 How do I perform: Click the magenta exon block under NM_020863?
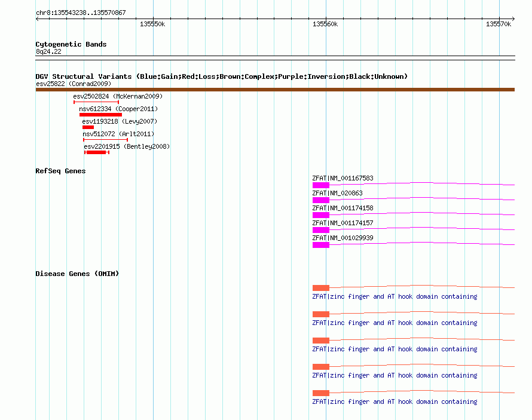320,200
